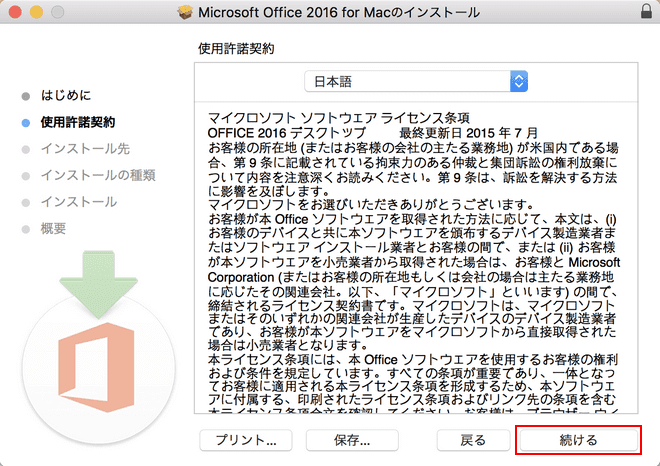The image size is (660, 466).
Task: Click the 続ける continue button
Action: point(579,440)
